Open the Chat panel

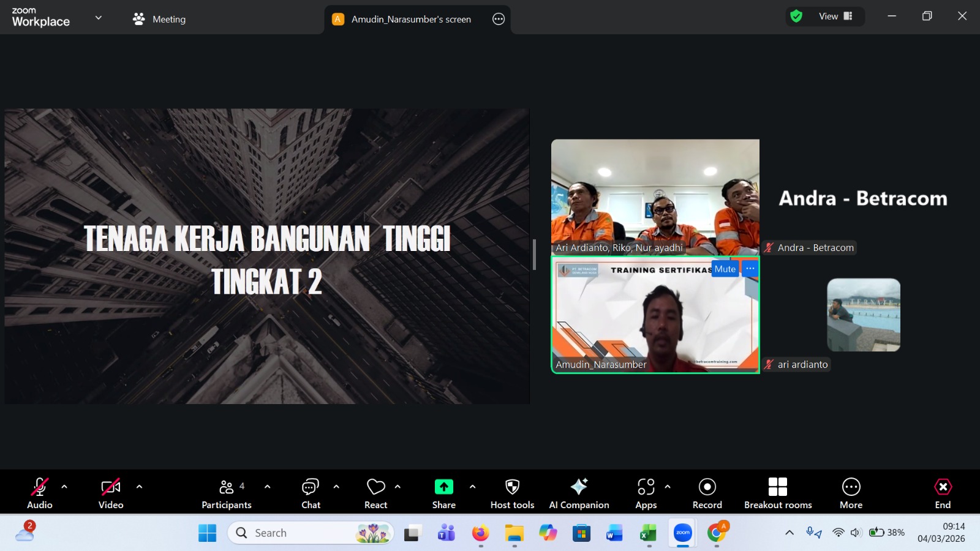pyautogui.click(x=311, y=493)
